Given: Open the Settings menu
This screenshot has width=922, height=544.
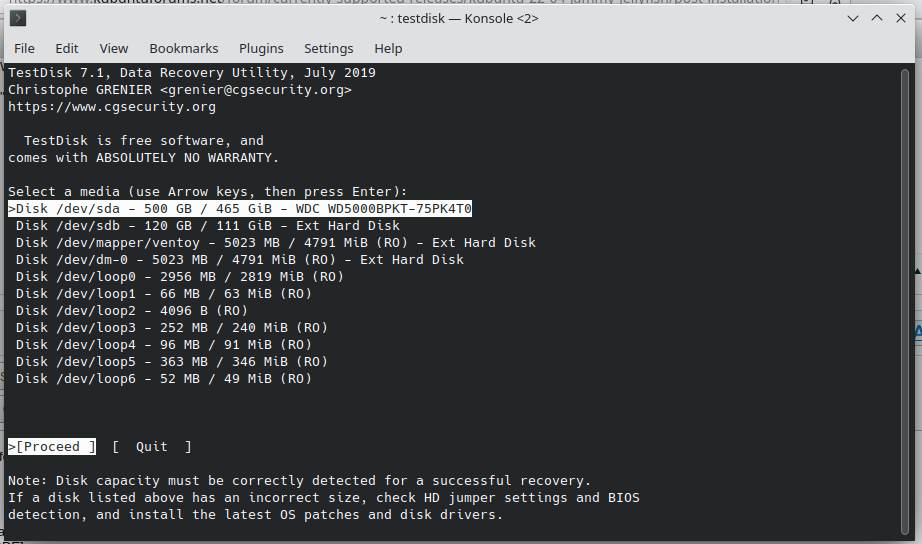Looking at the screenshot, I should click(329, 48).
